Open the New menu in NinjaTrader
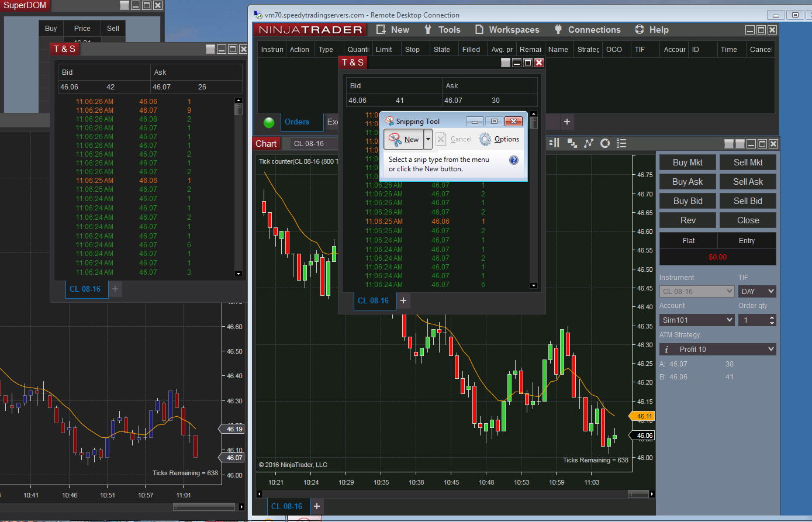Image resolution: width=812 pixels, height=522 pixels. pos(393,30)
